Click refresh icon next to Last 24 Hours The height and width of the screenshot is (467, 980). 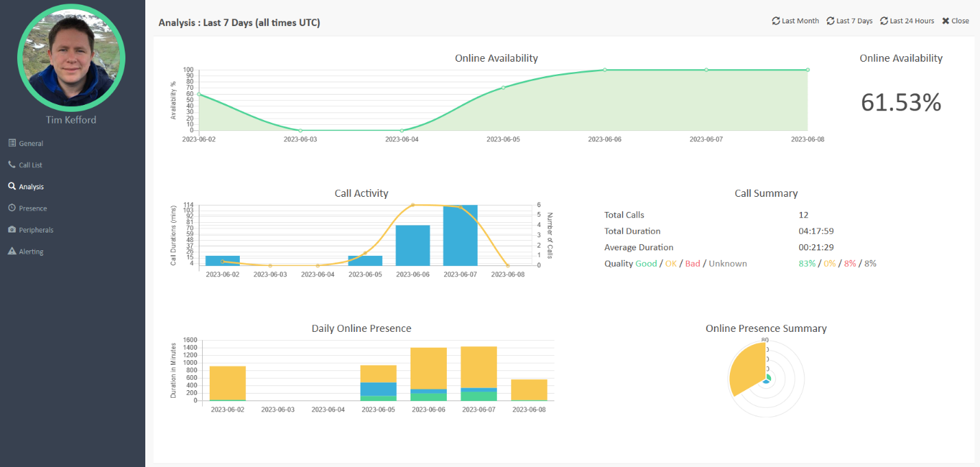coord(884,21)
